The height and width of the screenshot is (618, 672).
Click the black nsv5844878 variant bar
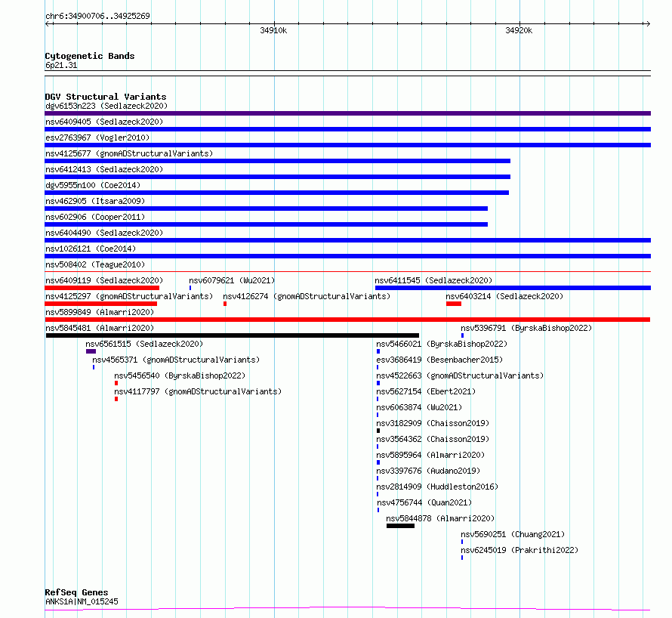pyautogui.click(x=400, y=526)
